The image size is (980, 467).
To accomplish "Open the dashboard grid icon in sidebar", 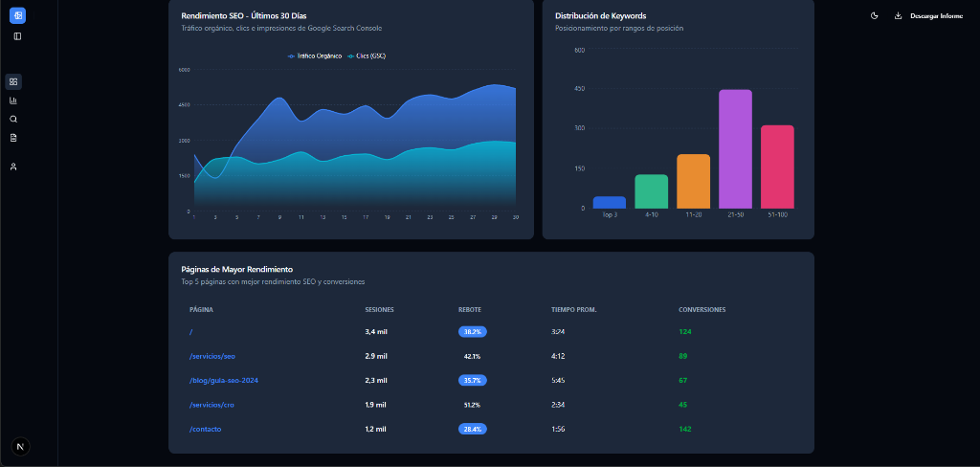I will click(x=13, y=81).
